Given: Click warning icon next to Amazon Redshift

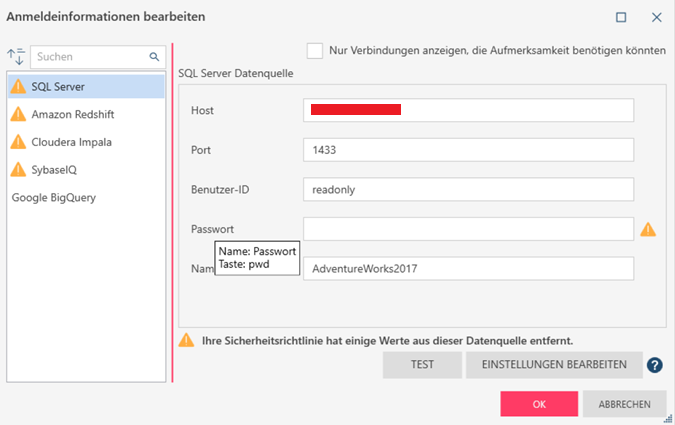Looking at the screenshot, I should pyautogui.click(x=18, y=114).
